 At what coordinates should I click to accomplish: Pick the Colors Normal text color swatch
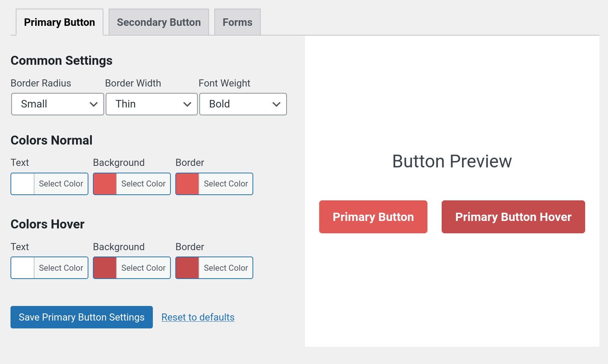coord(23,184)
